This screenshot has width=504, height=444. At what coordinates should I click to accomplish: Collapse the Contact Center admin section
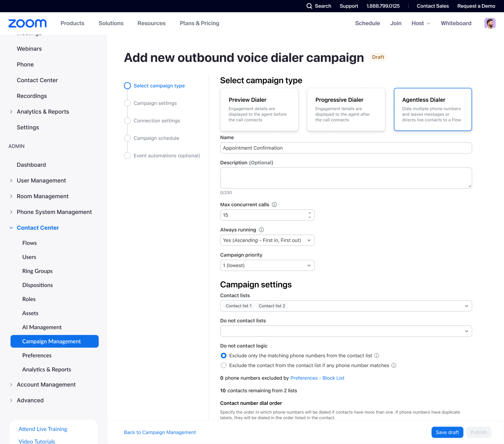click(11, 228)
